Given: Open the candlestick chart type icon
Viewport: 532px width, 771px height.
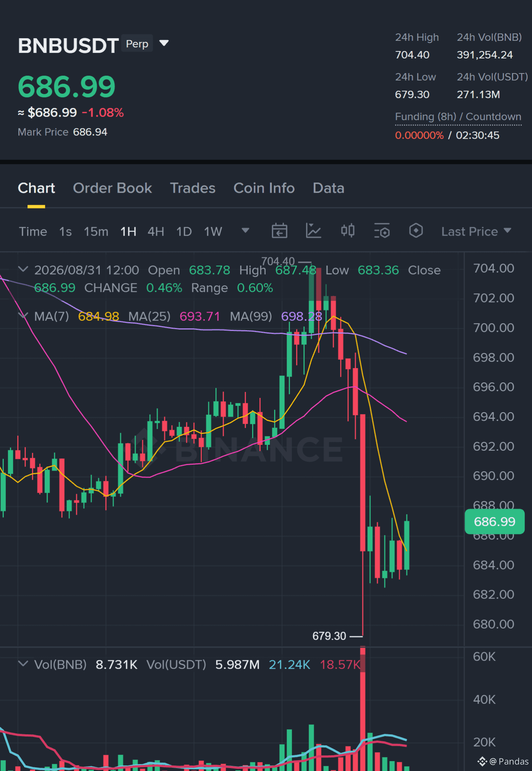Looking at the screenshot, I should pos(348,231).
